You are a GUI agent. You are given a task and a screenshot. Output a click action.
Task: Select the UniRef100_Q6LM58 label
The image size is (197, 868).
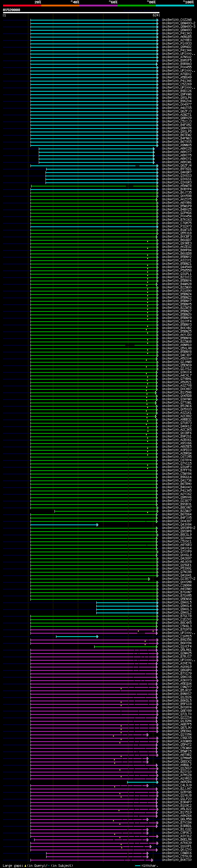176,819
